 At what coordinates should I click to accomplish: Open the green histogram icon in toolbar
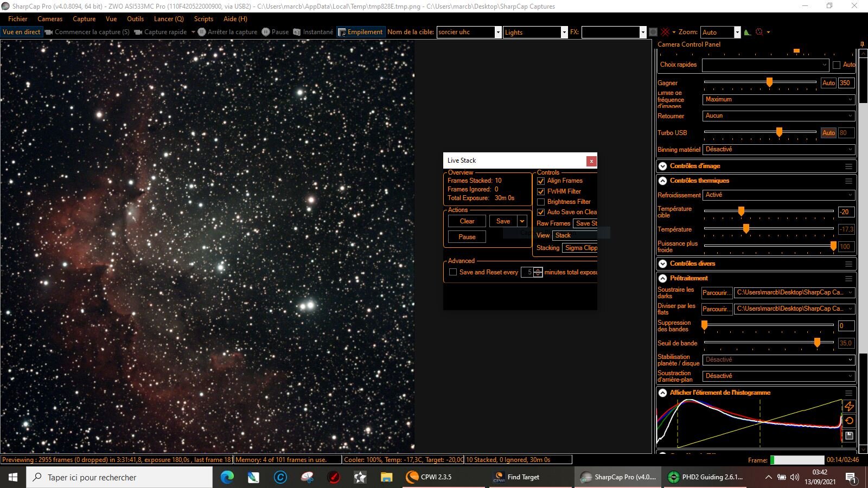(x=748, y=32)
